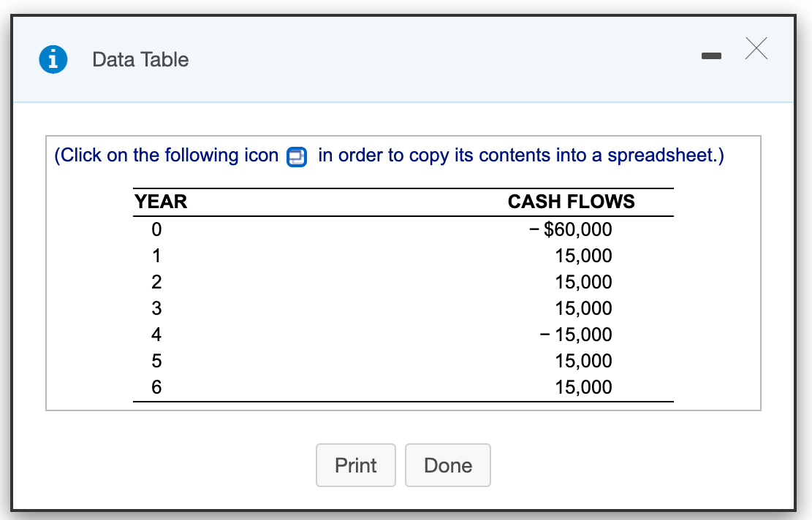Select the CASH FLOWS column header
The width and height of the screenshot is (812, 520).
(x=572, y=202)
